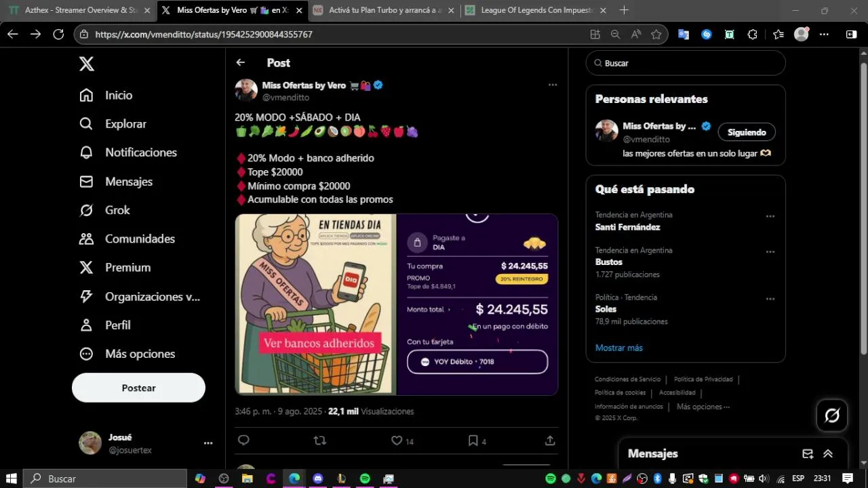The width and height of the screenshot is (868, 488).
Task: Open Más opciones menu
Action: (x=127, y=354)
